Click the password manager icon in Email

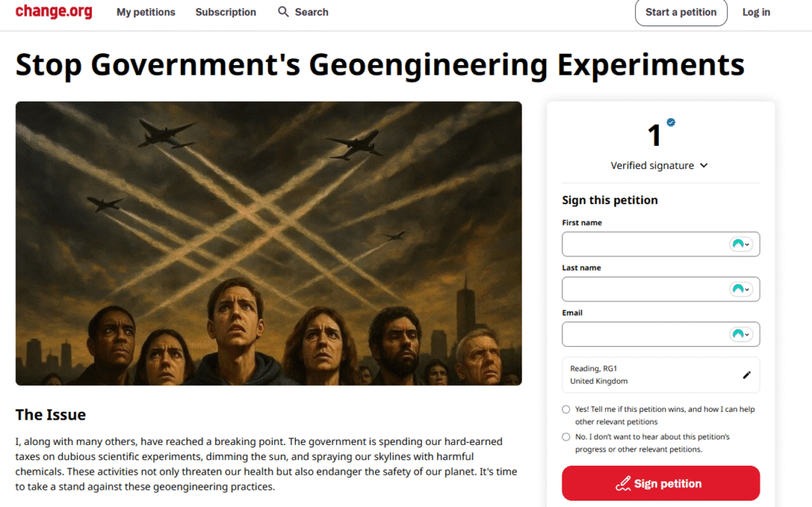tap(741, 335)
